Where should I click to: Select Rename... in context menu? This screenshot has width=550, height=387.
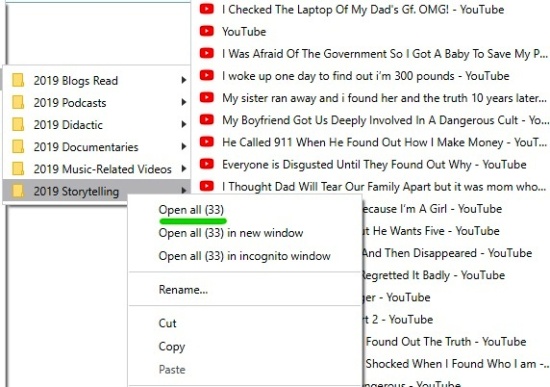pos(183,289)
